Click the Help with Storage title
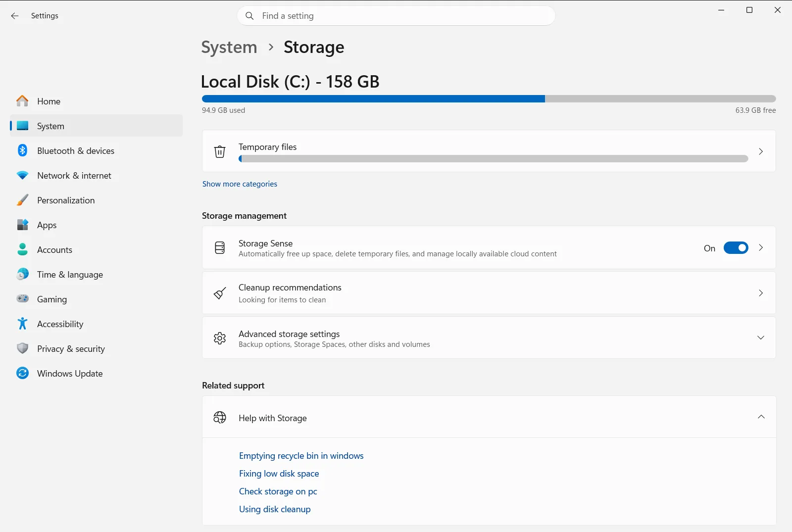The width and height of the screenshot is (792, 532). click(x=272, y=418)
